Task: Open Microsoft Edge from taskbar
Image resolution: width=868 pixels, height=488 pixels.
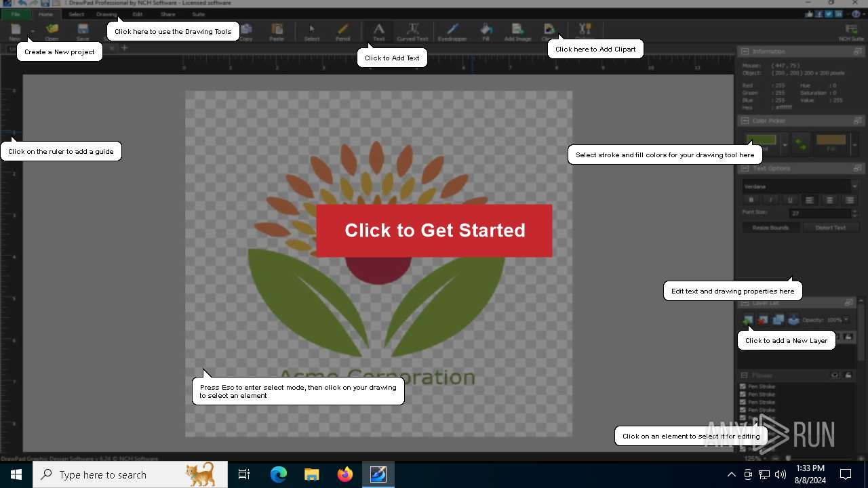Action: point(279,474)
